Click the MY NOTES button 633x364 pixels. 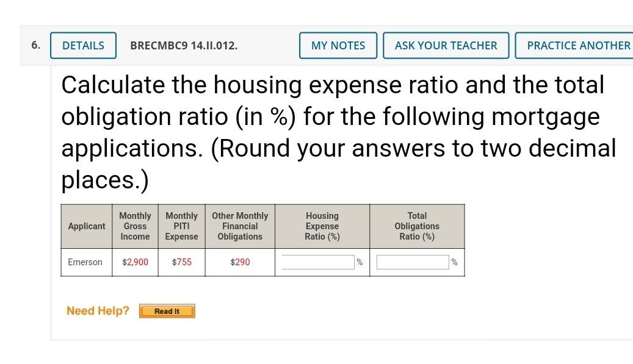[x=338, y=45]
